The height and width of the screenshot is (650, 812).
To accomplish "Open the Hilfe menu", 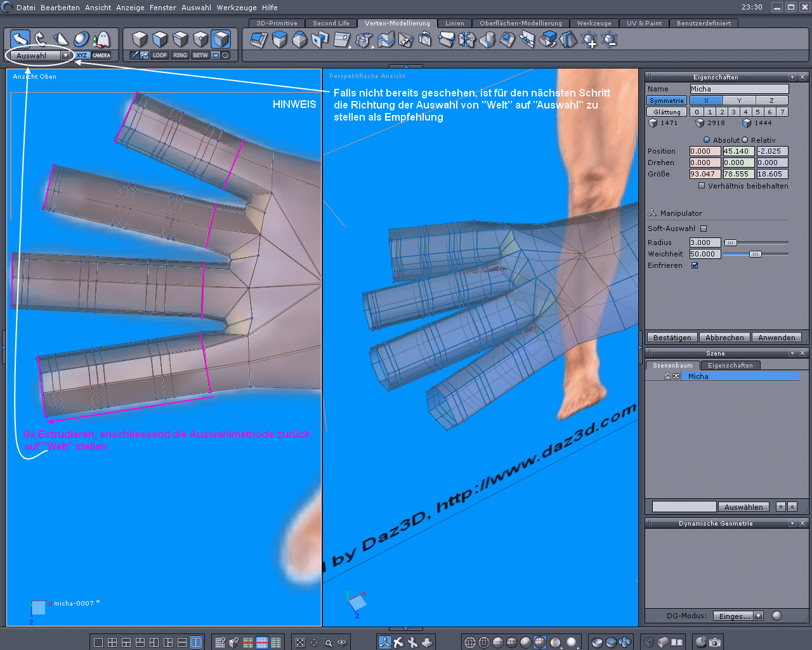I will tap(270, 8).
